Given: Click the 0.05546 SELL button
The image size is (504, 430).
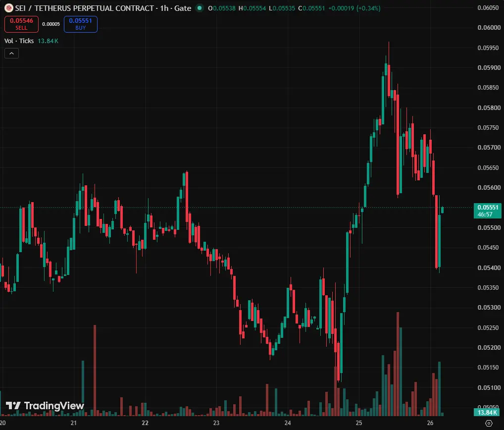Looking at the screenshot, I should pos(21,24).
